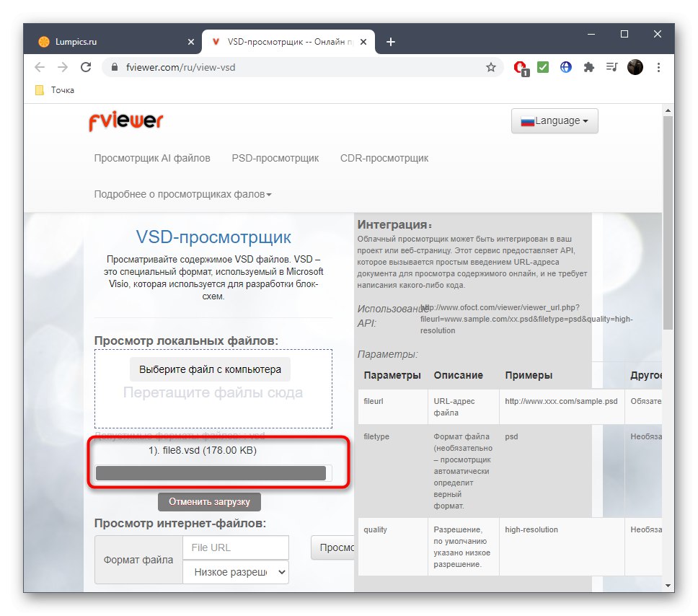Click Отменить загрузку button
Viewport: 698px width, 616px height.
(209, 501)
